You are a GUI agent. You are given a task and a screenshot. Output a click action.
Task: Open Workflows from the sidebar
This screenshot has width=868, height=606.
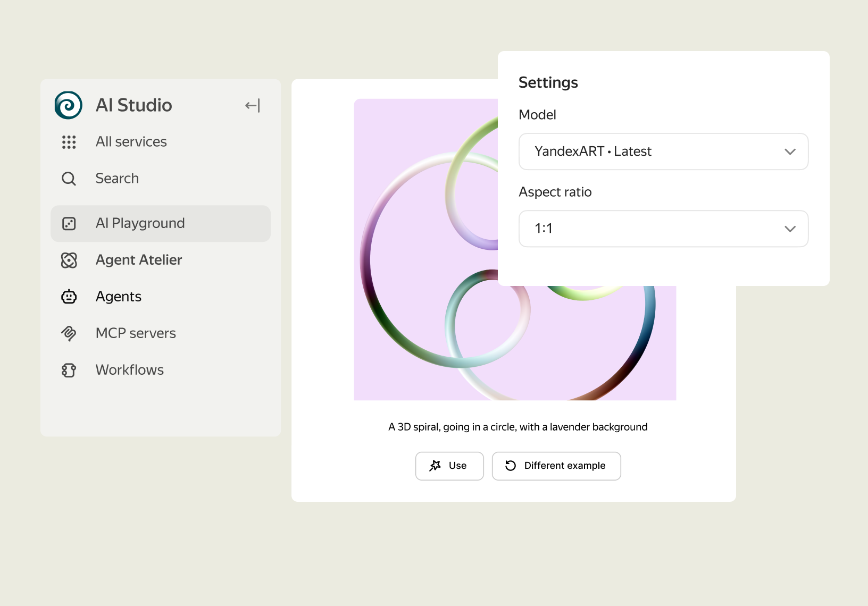click(x=130, y=370)
